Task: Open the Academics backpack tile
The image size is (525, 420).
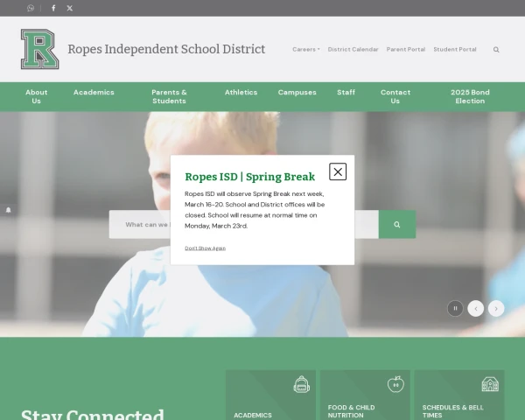Action: pyautogui.click(x=270, y=395)
